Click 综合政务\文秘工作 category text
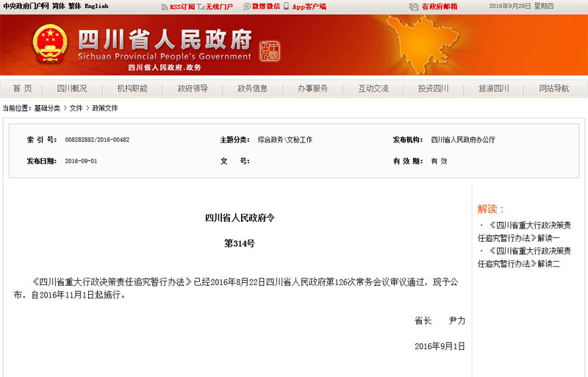This screenshot has height=377, width=588. click(285, 140)
